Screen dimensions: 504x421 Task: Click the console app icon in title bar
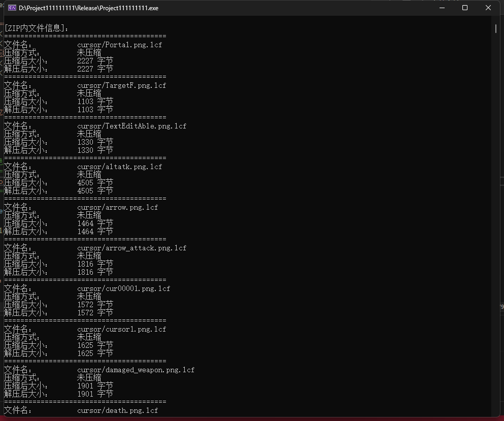(x=12, y=8)
